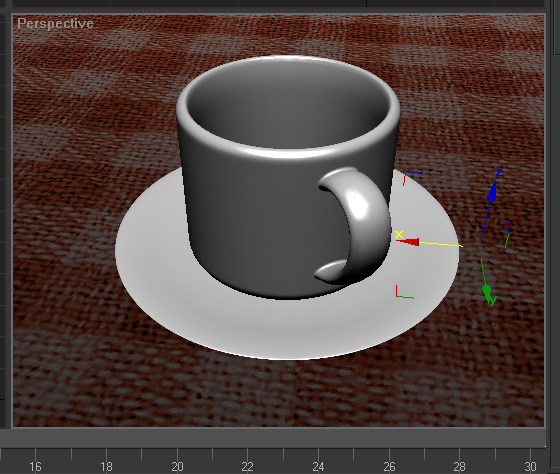Click the red-blue axis tripod beside the cup rim
This screenshot has width=560, height=474.
pyautogui.click(x=412, y=178)
